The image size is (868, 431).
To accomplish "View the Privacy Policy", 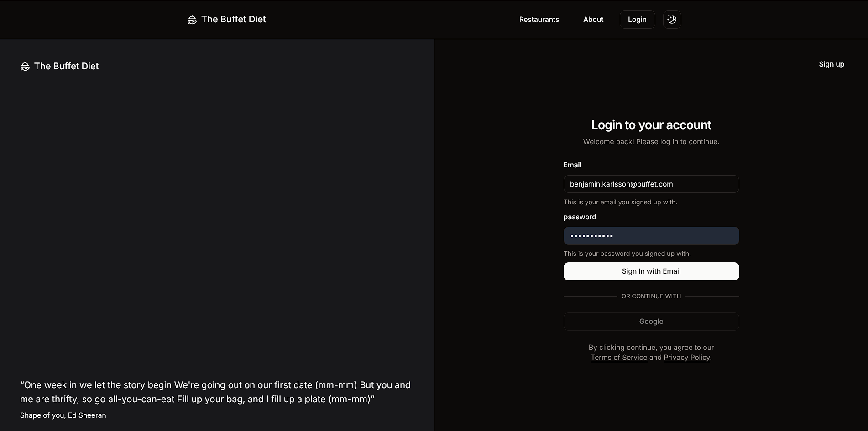I will pyautogui.click(x=687, y=357).
